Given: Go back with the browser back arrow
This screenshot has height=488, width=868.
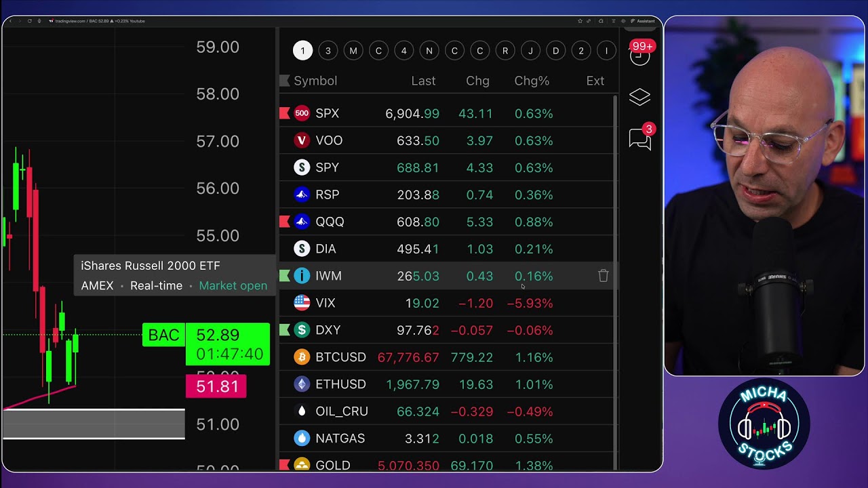Looking at the screenshot, I should coord(11,21).
